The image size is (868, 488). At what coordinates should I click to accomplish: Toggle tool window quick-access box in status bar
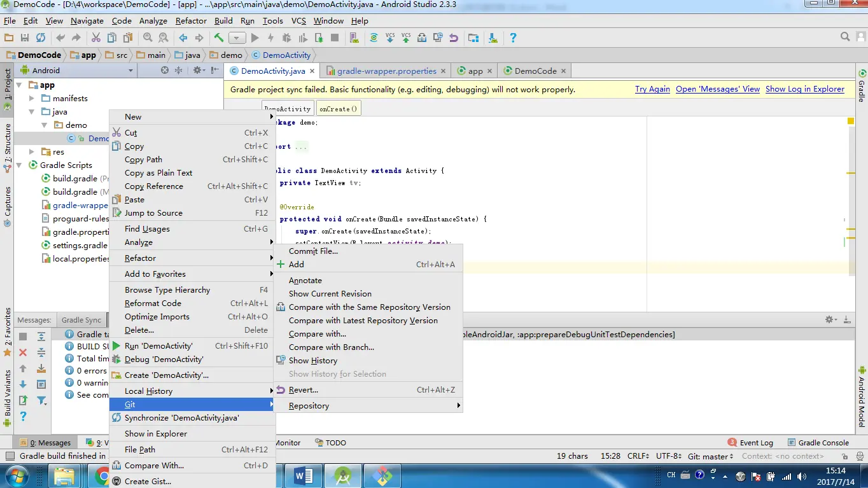[x=10, y=456]
